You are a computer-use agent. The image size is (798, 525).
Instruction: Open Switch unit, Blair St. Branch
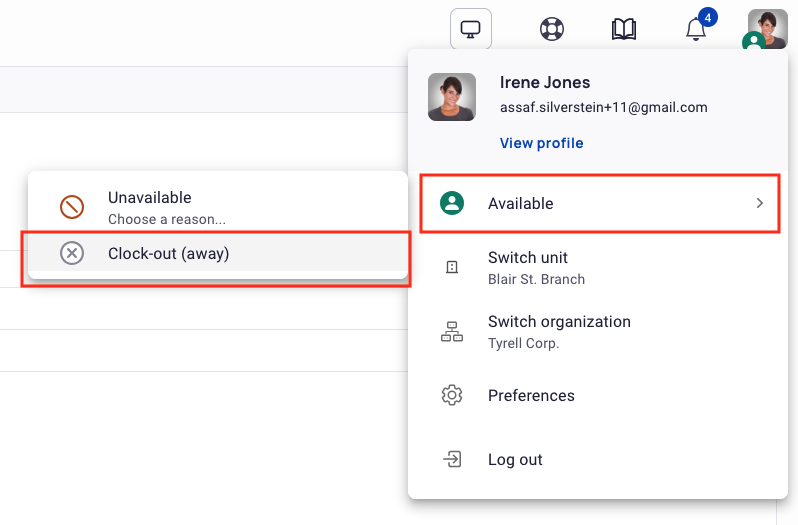tap(600, 268)
